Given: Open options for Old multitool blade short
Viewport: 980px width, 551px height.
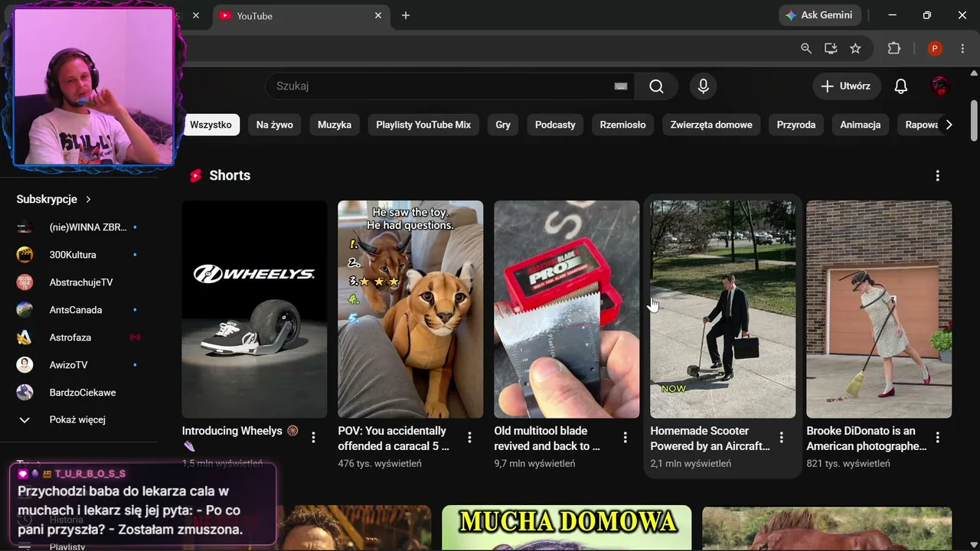Looking at the screenshot, I should [626, 438].
